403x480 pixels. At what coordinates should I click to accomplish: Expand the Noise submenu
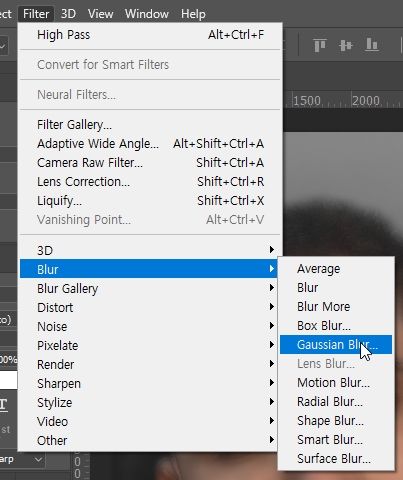click(x=148, y=326)
